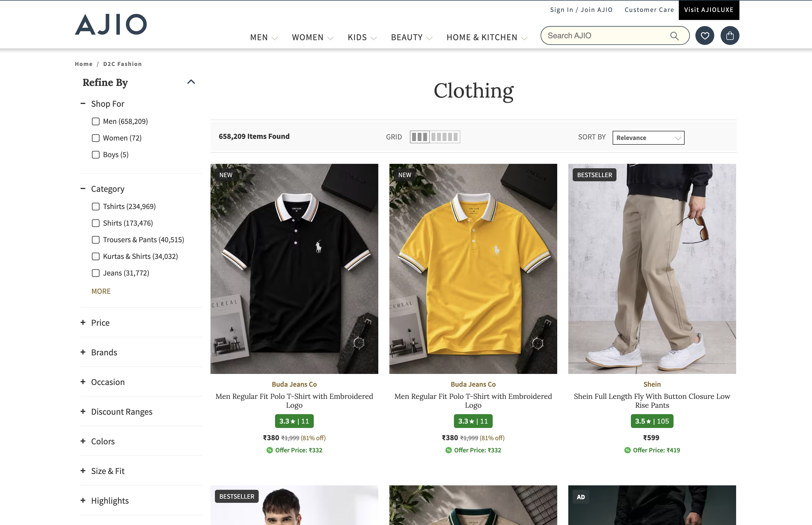
Task: Click Sign In / Join AJIO
Action: pos(581,10)
